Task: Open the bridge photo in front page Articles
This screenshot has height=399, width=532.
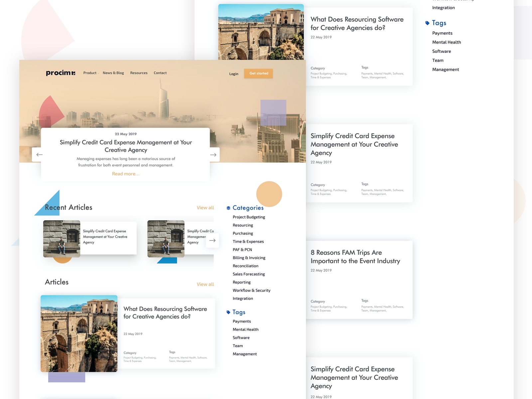Action: pos(79,333)
